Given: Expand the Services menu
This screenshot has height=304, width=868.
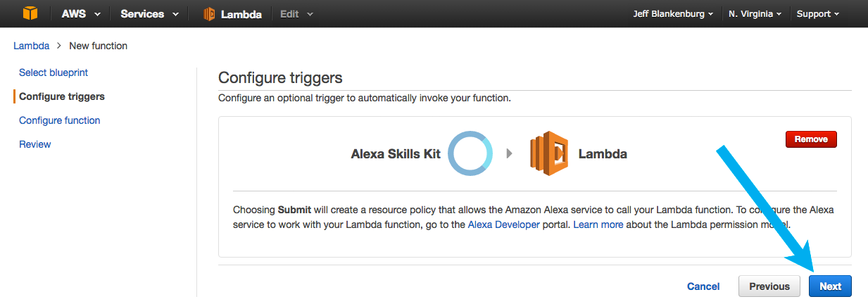Looking at the screenshot, I should 149,14.
